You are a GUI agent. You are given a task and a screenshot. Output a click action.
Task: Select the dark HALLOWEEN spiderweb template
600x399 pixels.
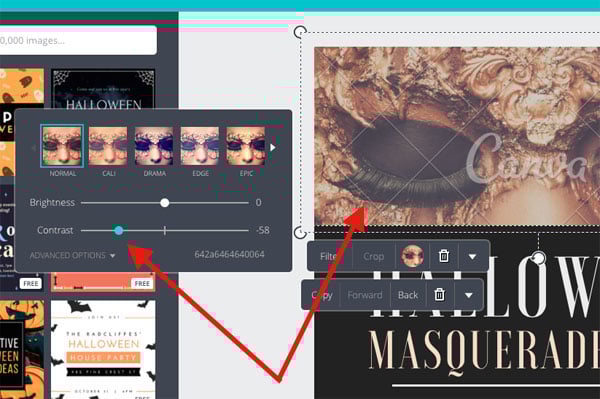tap(103, 90)
